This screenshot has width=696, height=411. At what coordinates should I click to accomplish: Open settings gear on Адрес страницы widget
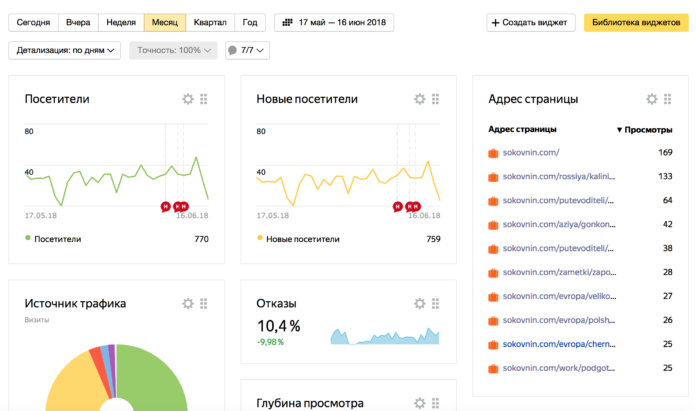[652, 99]
